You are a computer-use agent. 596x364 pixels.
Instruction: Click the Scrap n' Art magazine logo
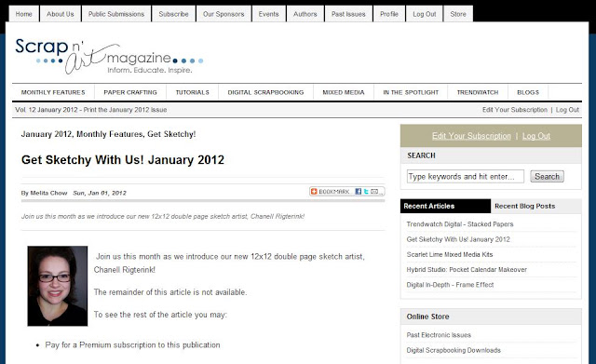point(109,56)
